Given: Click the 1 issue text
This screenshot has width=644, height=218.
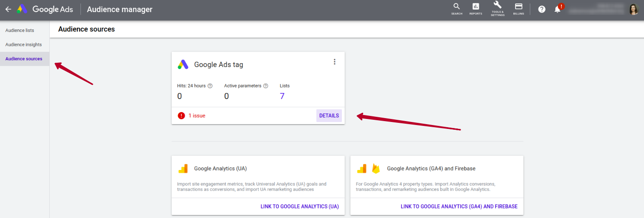Looking at the screenshot, I should pos(197,115).
